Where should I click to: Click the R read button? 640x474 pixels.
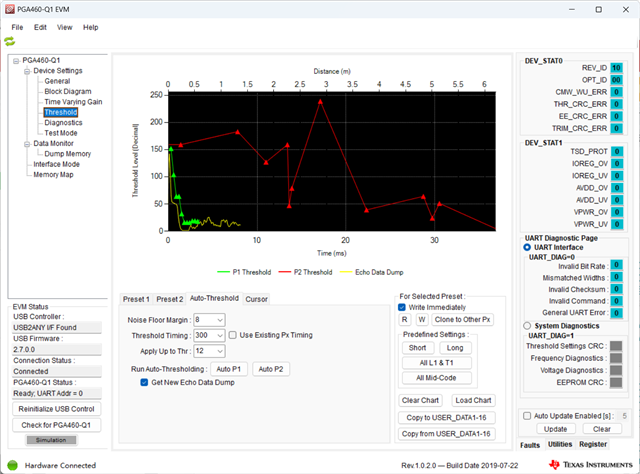404,320
